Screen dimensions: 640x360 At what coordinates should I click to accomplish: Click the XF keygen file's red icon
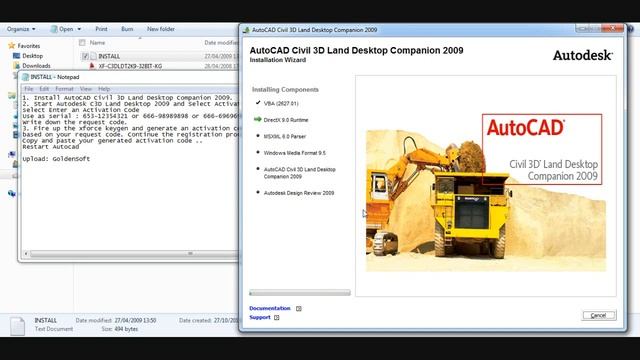tap(92, 66)
